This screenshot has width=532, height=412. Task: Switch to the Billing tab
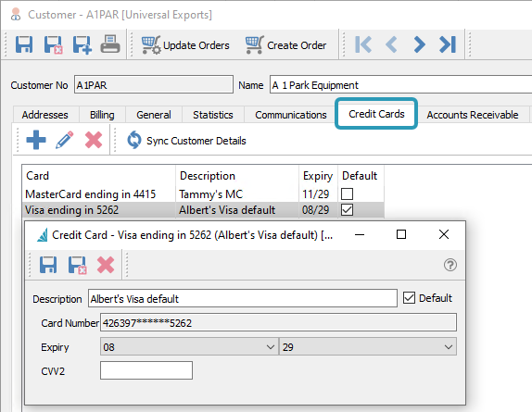pos(102,115)
